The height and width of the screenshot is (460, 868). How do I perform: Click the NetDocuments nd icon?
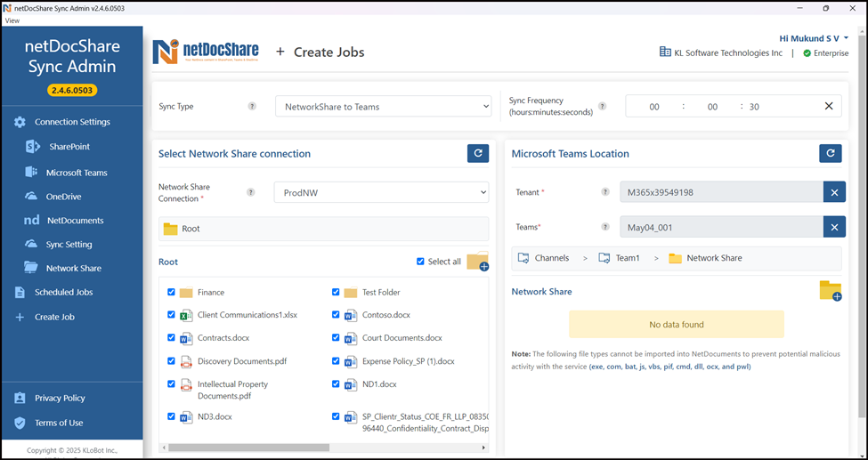(x=31, y=221)
